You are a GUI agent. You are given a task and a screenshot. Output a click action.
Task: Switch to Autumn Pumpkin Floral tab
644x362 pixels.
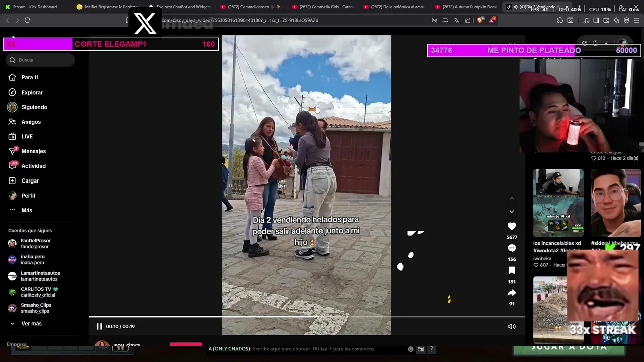click(x=466, y=7)
